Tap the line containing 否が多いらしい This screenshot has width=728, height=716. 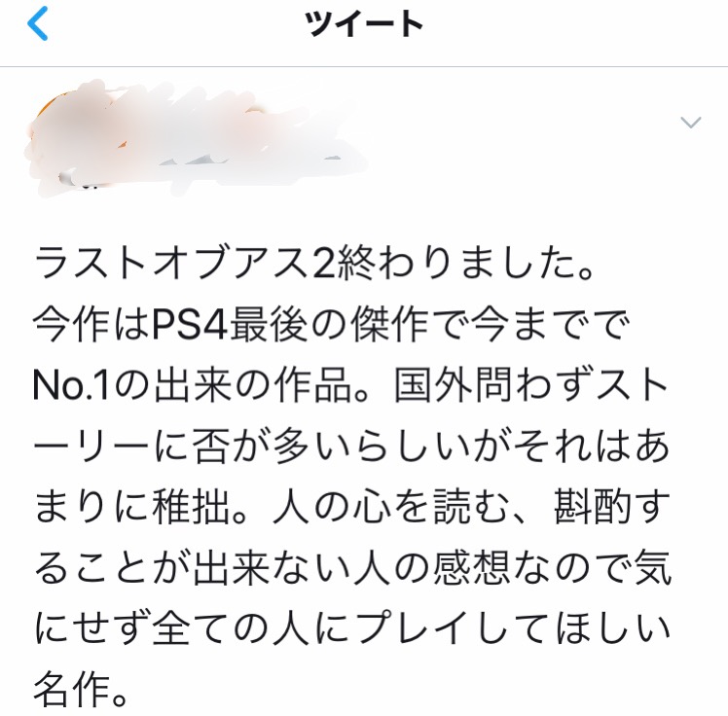[351, 447]
